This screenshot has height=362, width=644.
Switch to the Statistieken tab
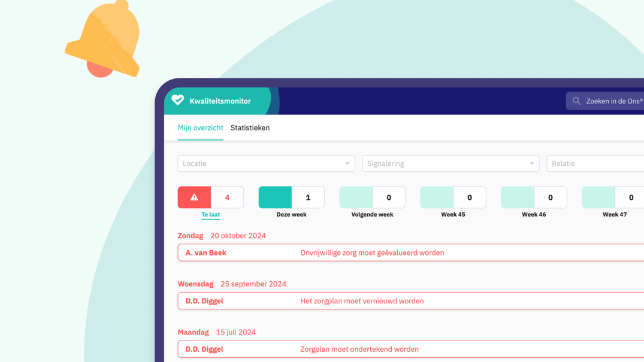point(250,128)
